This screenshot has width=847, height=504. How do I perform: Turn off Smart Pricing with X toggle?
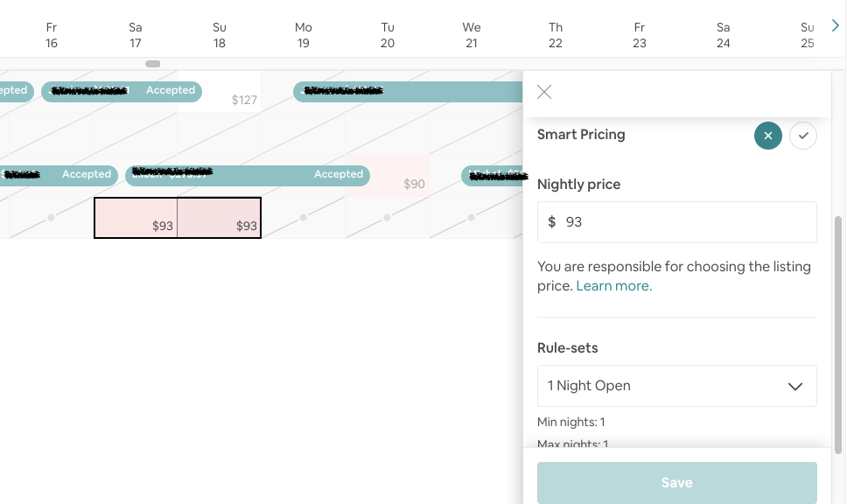coord(767,136)
